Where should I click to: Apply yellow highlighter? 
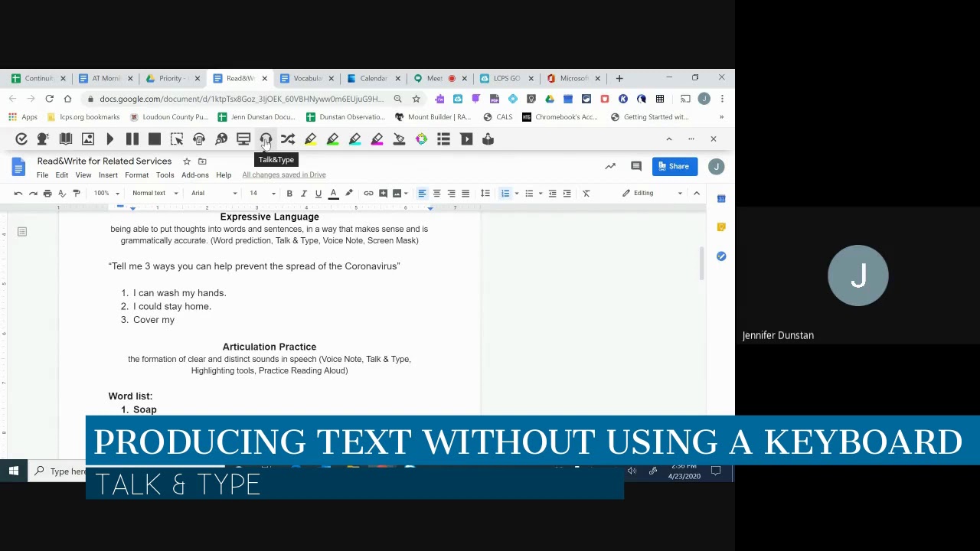310,139
